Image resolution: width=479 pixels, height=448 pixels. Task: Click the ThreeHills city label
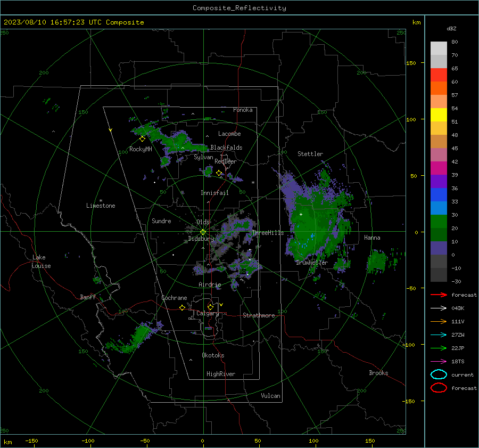coord(268,233)
